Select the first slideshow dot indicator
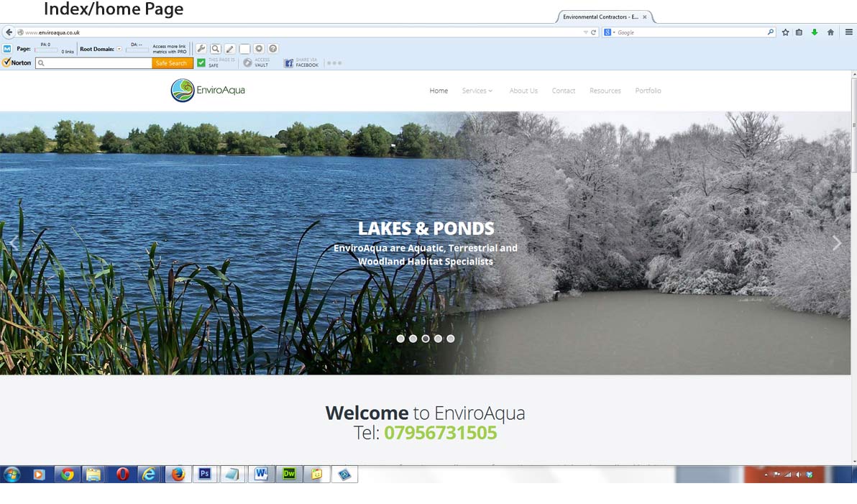857x504 pixels. point(400,339)
